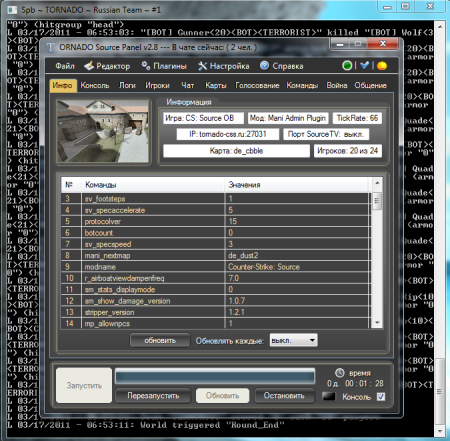Viewport: 450px width, 441px height.
Task: Switch to the Команды tab
Action: coord(302,86)
